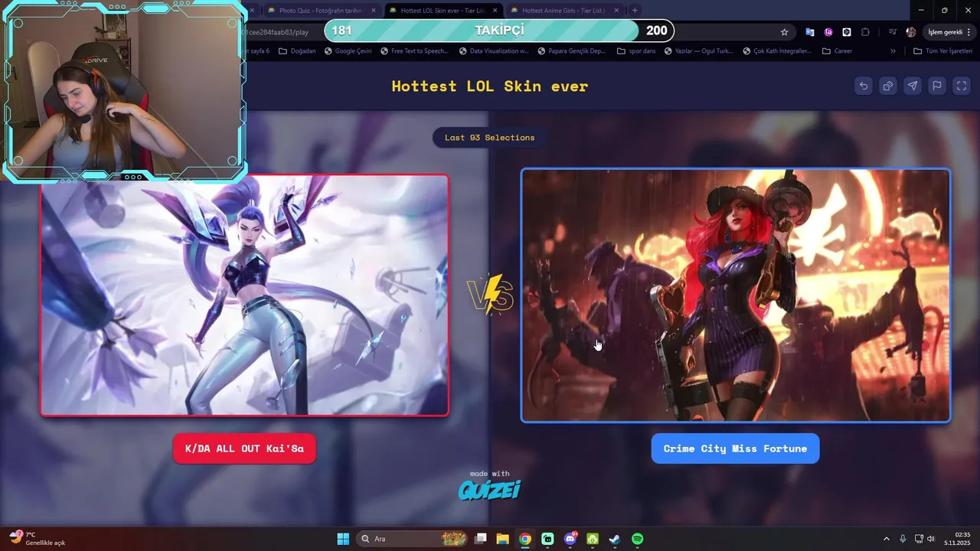Viewport: 980px width, 551px height.
Task: Open the Free Text to Speech bookmark
Action: coord(413,51)
